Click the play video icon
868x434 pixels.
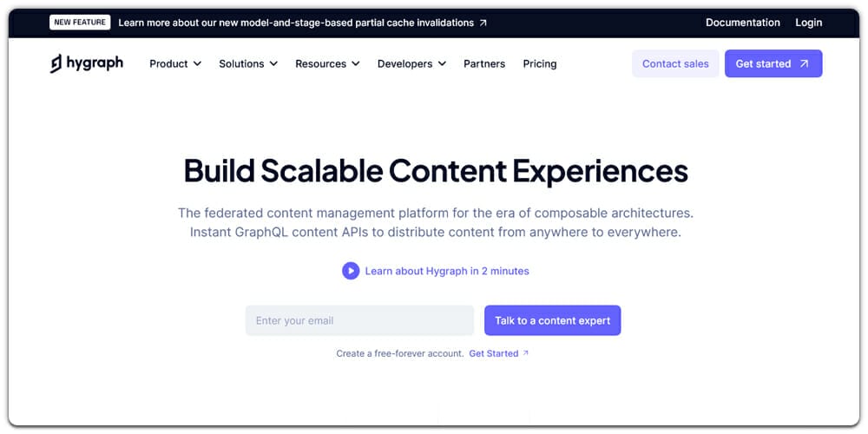[350, 271]
